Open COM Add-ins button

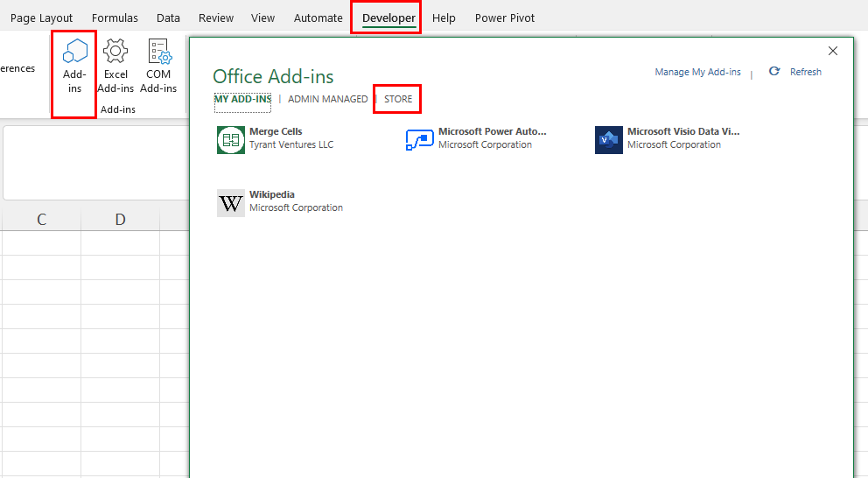coord(158,67)
